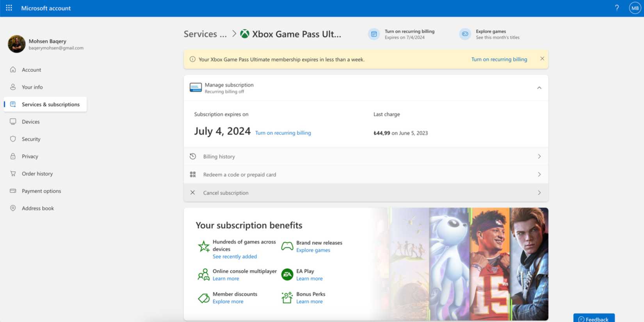Click Mohsen Baqery profile photo
This screenshot has width=644, height=322.
pyautogui.click(x=16, y=44)
